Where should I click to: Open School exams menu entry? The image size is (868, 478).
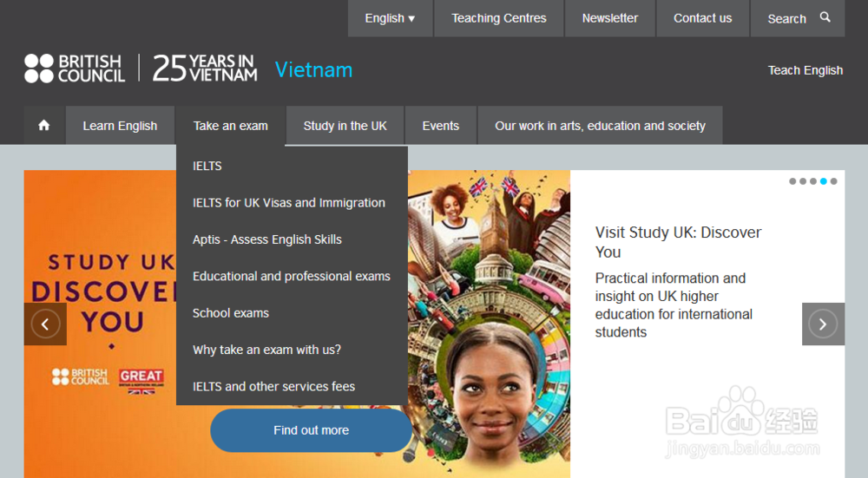231,313
